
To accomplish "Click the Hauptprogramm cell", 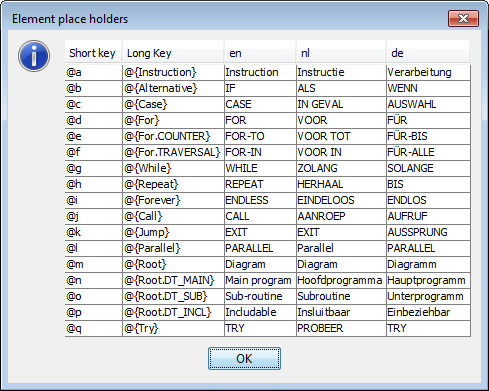I will click(428, 280).
